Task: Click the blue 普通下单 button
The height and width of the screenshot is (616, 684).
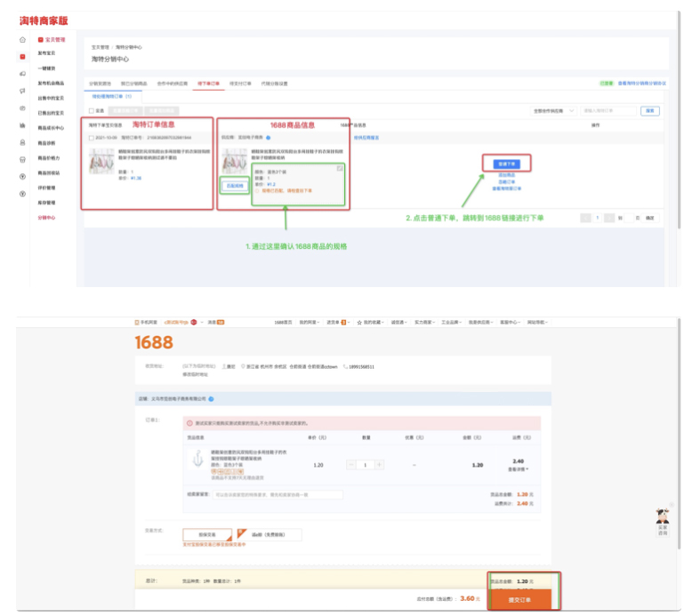Action: point(507,164)
